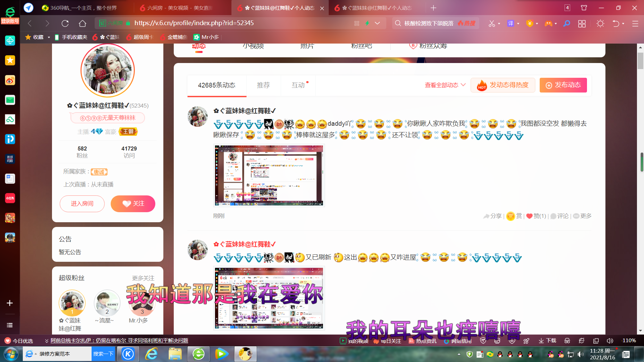
Task: Open the translate tool icon
Action: tap(511, 23)
